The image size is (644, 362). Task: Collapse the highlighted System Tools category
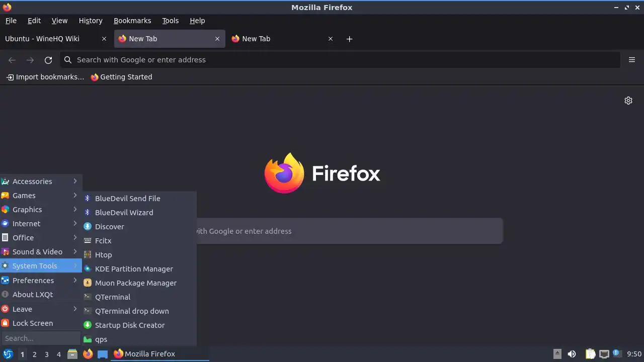(x=41, y=266)
